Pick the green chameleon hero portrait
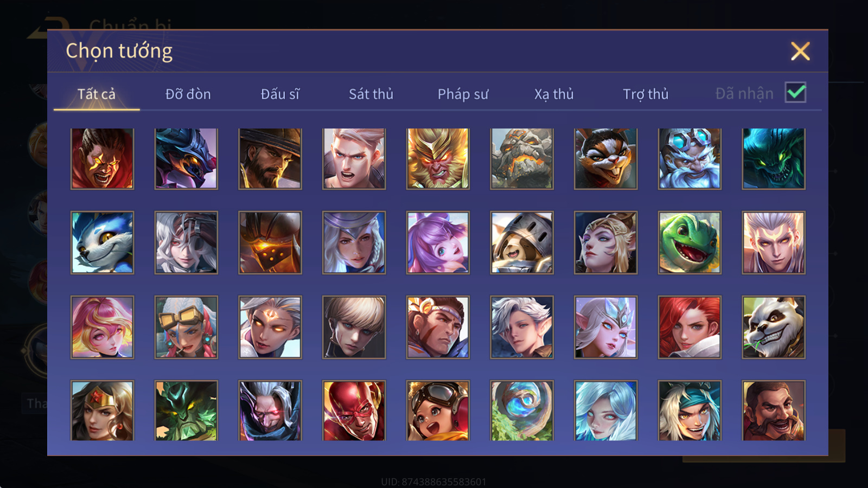This screenshot has width=868, height=488. [x=690, y=242]
